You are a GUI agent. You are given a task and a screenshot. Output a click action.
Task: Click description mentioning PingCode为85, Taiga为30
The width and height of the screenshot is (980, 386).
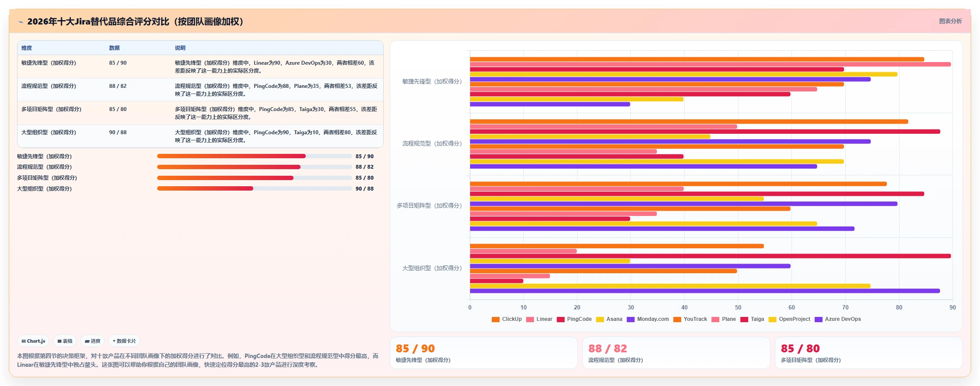click(x=276, y=113)
